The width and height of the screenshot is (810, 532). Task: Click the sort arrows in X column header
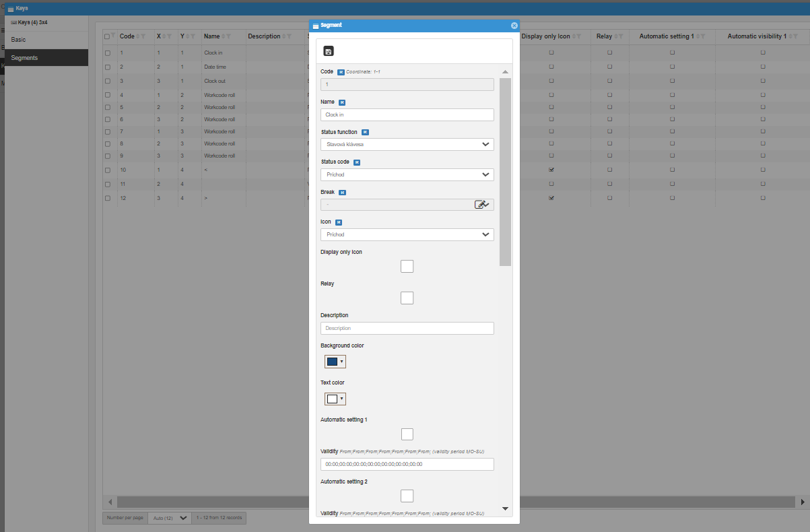[x=165, y=36]
